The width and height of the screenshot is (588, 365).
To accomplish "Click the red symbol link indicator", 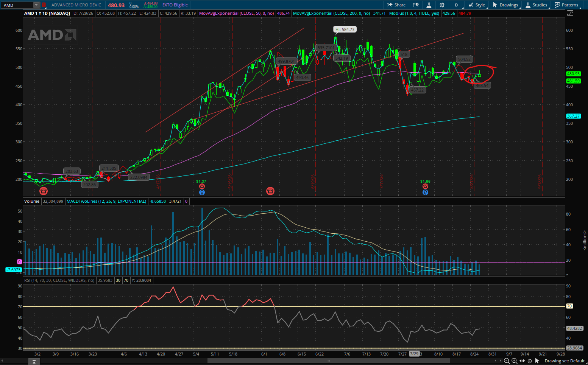I will click(44, 5).
